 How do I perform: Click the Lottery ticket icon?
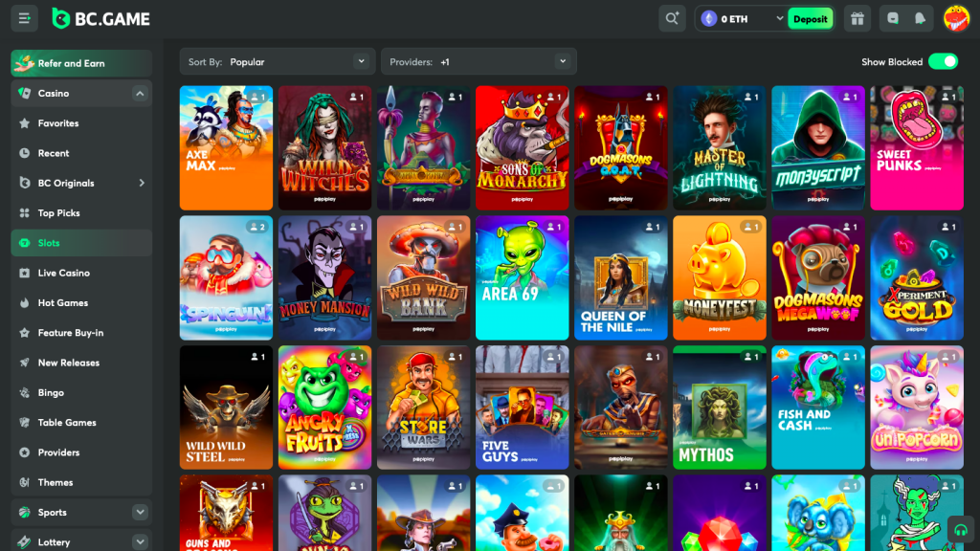[x=24, y=542]
